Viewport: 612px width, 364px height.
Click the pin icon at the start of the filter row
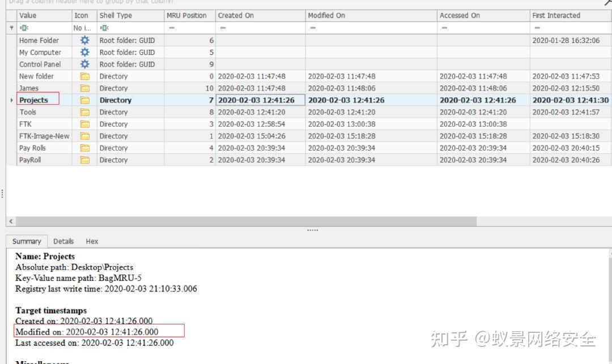click(x=11, y=28)
